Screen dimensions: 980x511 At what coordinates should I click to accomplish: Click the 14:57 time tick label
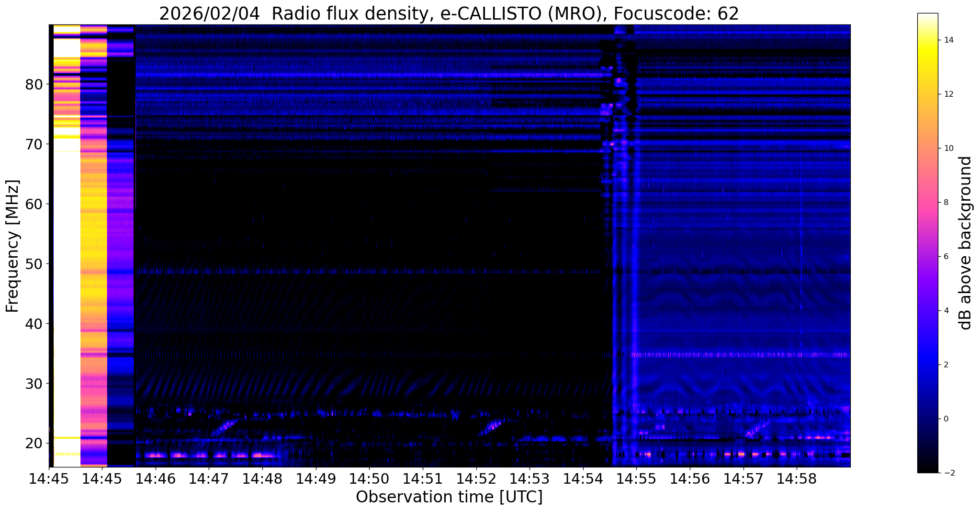743,478
